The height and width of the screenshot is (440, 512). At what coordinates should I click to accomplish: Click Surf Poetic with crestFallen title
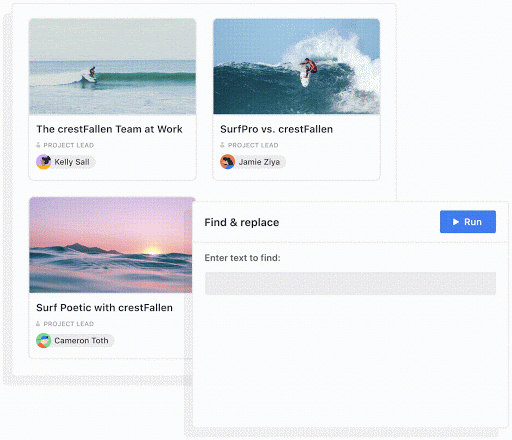(x=104, y=308)
